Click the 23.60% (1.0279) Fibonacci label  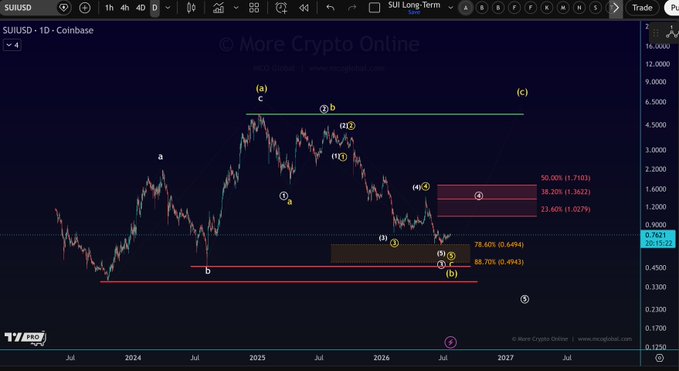(565, 210)
